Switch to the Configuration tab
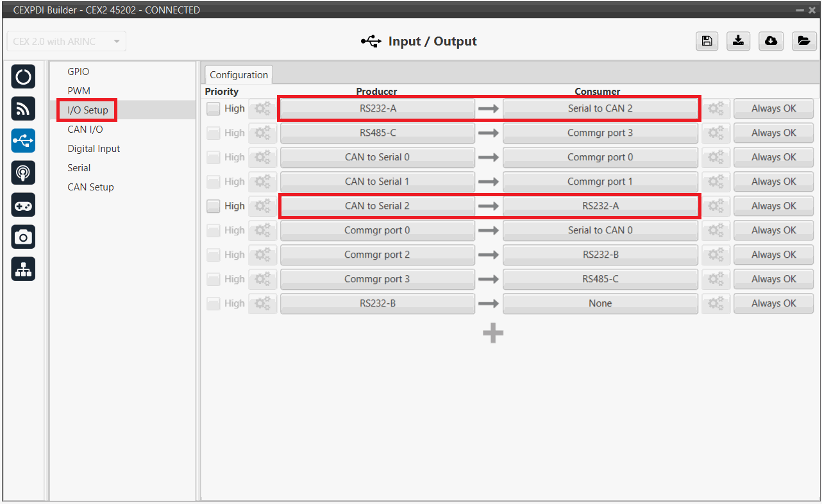This screenshot has height=504, width=822. (x=239, y=75)
